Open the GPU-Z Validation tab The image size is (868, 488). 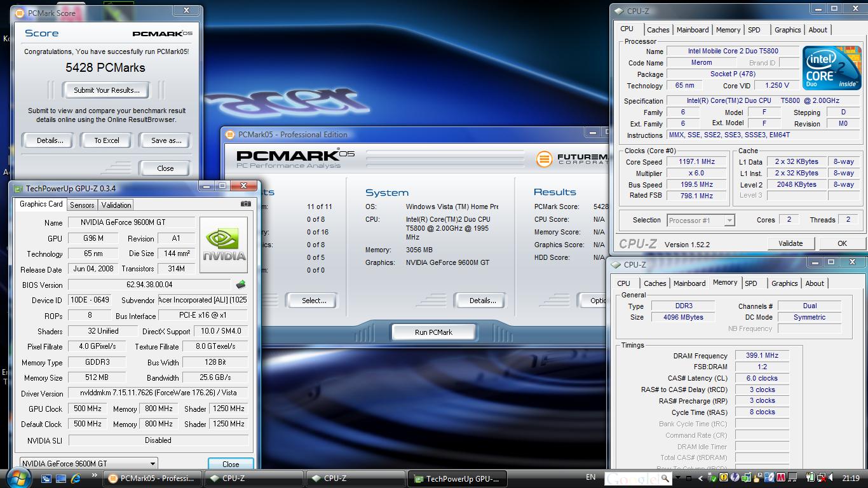tap(116, 205)
